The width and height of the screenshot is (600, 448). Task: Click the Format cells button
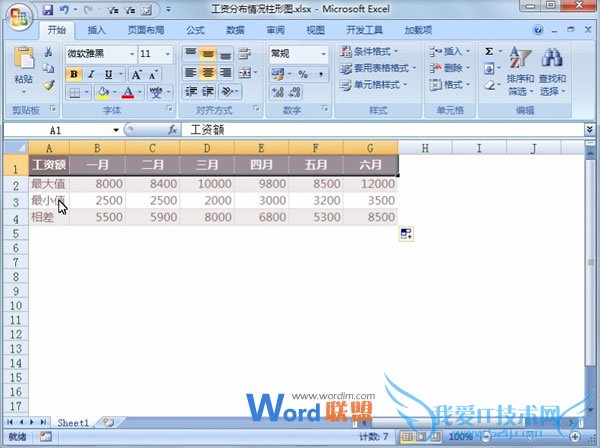click(450, 85)
